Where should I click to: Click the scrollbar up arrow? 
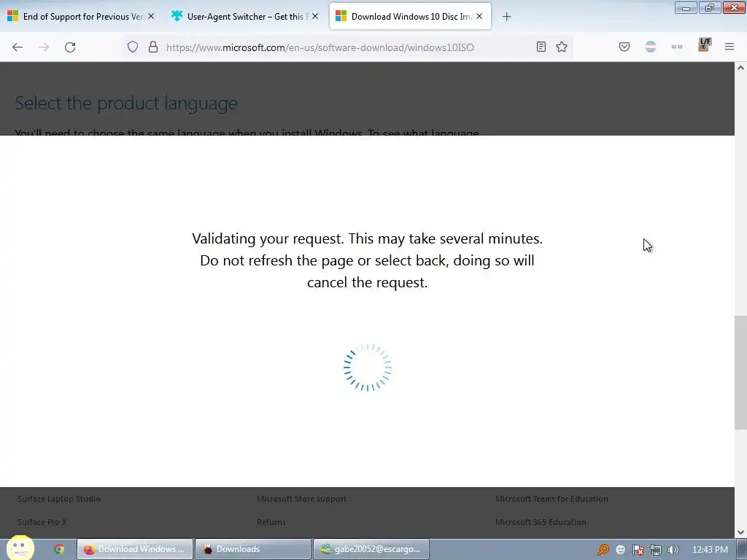(740, 68)
